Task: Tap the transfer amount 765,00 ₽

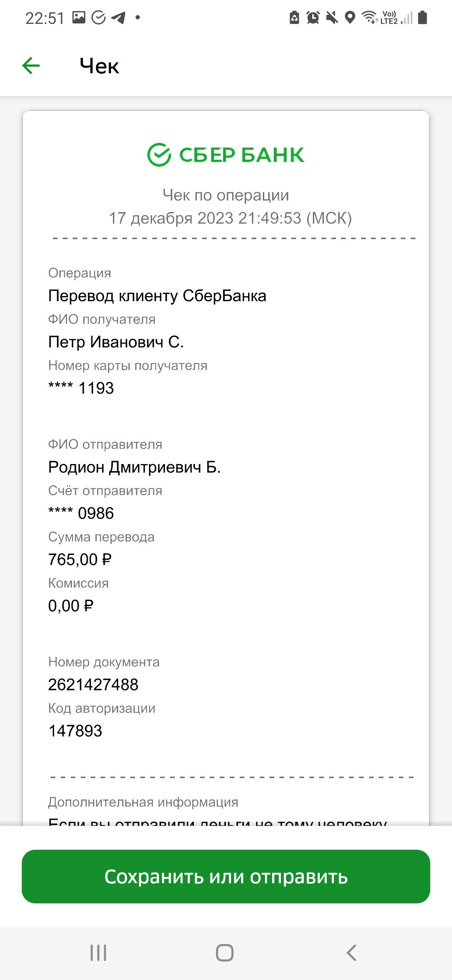Action: (80, 560)
